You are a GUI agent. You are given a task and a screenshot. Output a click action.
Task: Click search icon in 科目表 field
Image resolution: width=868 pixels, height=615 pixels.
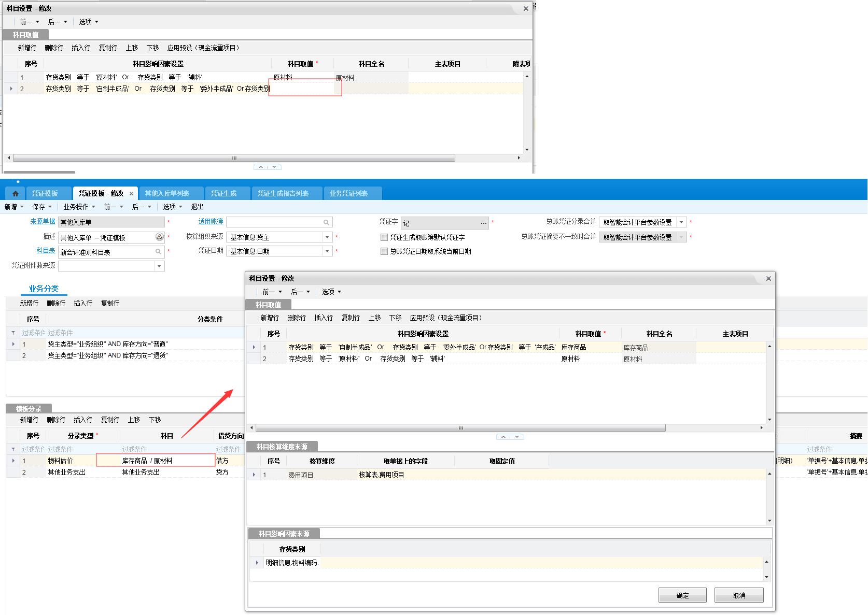point(158,252)
